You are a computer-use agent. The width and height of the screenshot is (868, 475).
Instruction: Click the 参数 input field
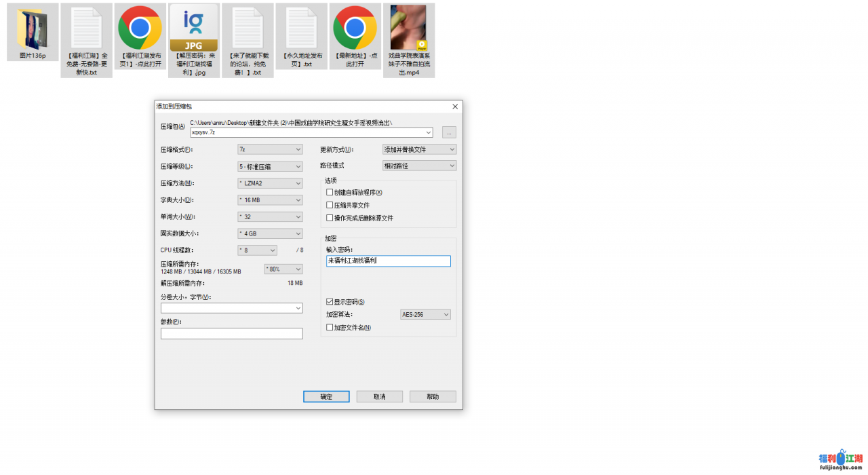pos(231,334)
